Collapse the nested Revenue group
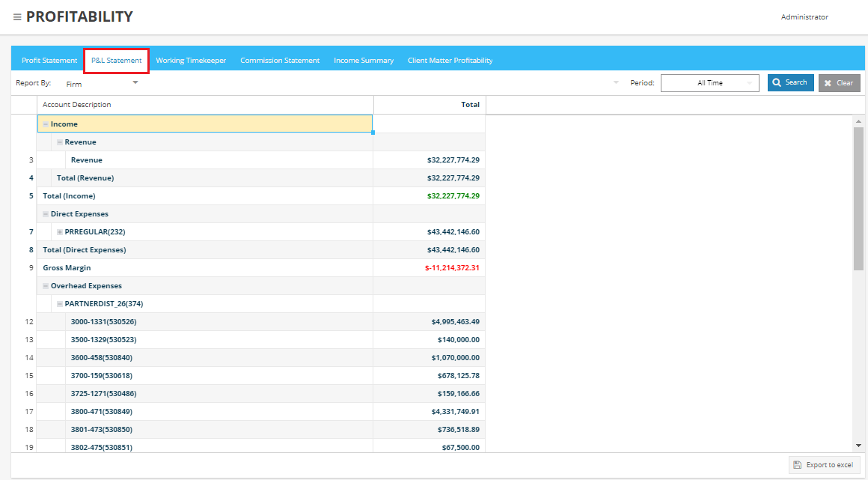This screenshot has height=480, width=868. coord(60,142)
